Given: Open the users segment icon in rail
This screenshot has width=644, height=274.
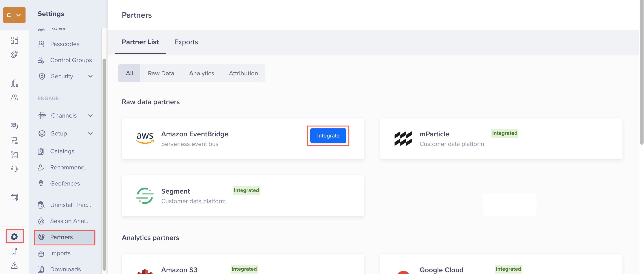Looking at the screenshot, I should click(x=14, y=97).
